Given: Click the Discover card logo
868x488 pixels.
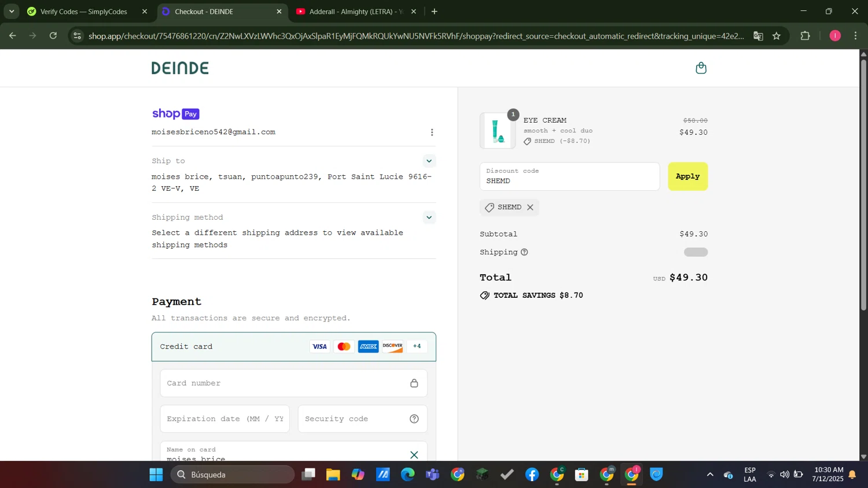Looking at the screenshot, I should pos(392,347).
